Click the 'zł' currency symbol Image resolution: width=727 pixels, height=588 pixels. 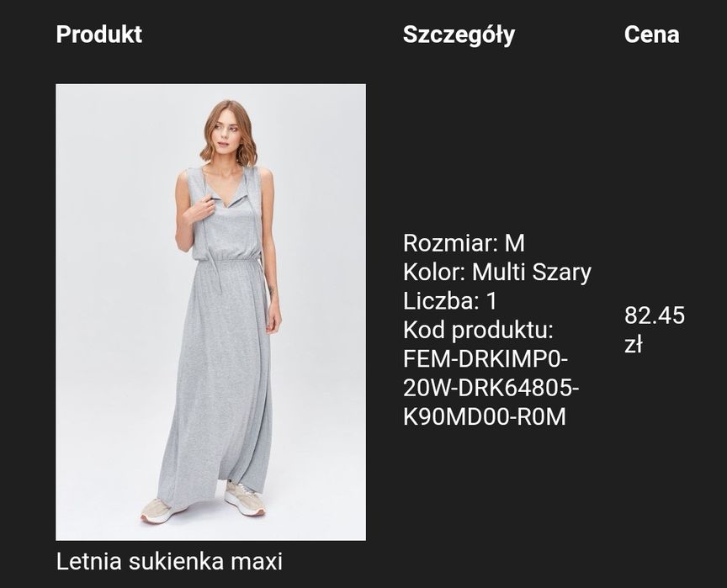[x=634, y=344]
